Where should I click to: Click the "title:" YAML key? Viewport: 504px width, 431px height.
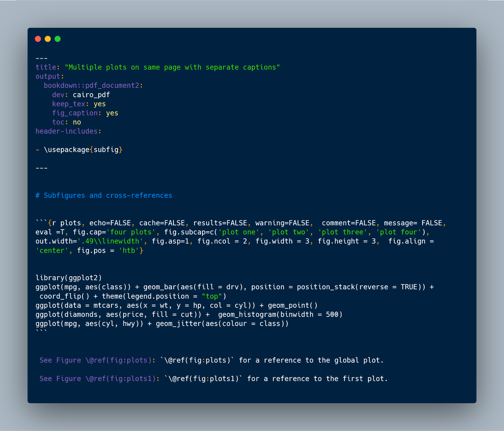48,67
